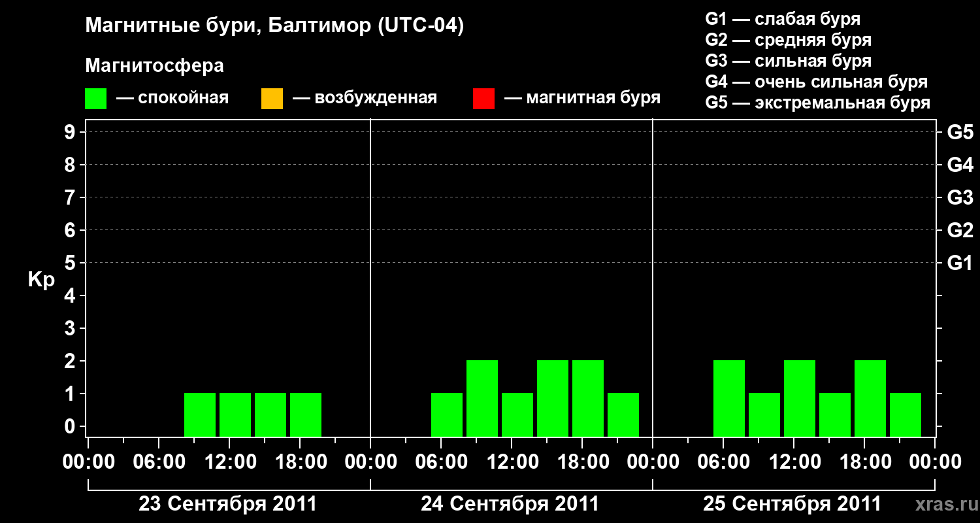Click the 18:00 time label under 25 Сентября
The width and height of the screenshot is (980, 523).
point(864,462)
